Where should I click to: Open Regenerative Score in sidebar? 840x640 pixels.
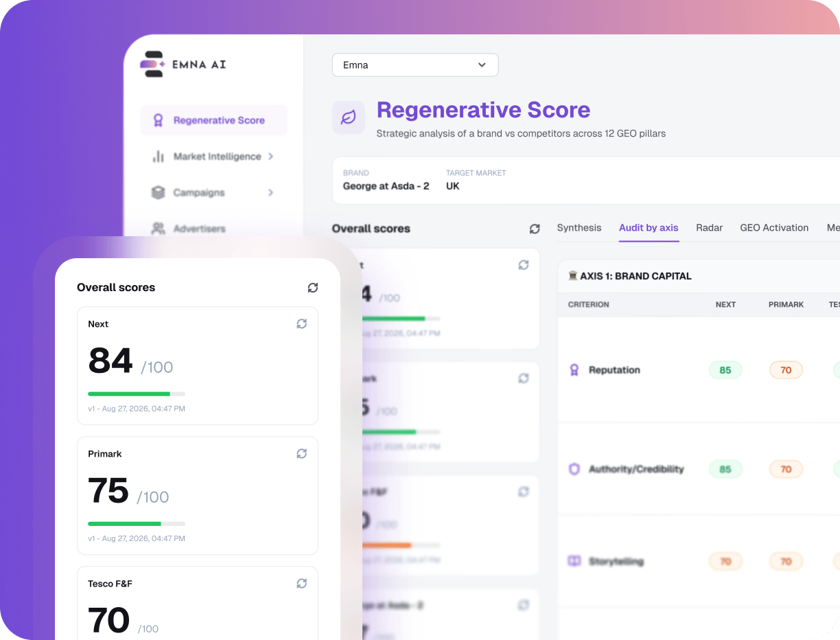(x=213, y=120)
